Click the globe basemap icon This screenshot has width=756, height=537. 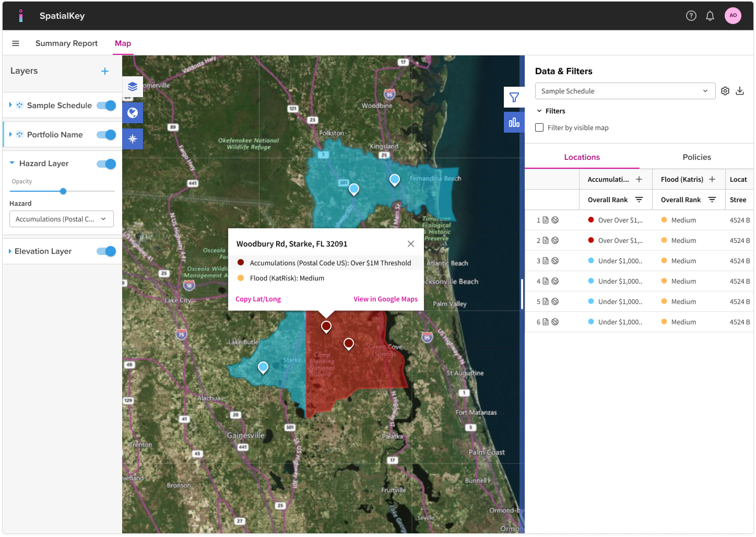pyautogui.click(x=133, y=112)
